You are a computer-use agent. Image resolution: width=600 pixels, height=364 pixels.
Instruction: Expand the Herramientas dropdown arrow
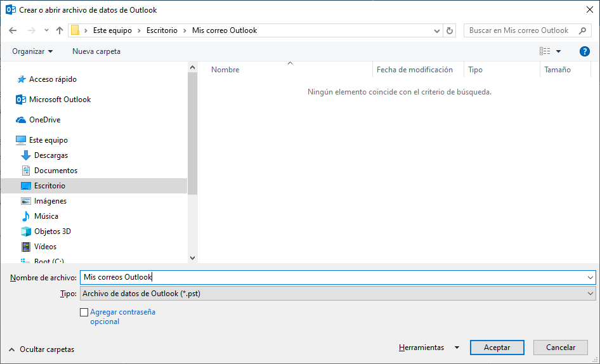point(457,348)
